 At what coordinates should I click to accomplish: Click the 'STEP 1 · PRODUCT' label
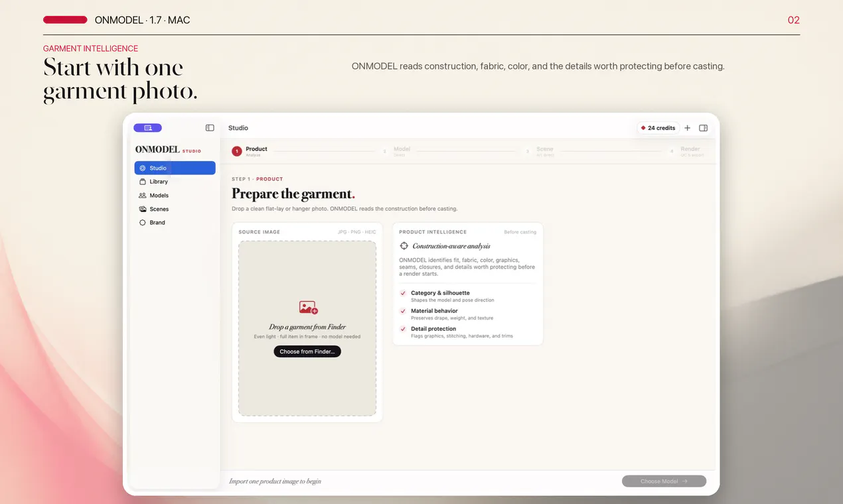[x=257, y=179]
